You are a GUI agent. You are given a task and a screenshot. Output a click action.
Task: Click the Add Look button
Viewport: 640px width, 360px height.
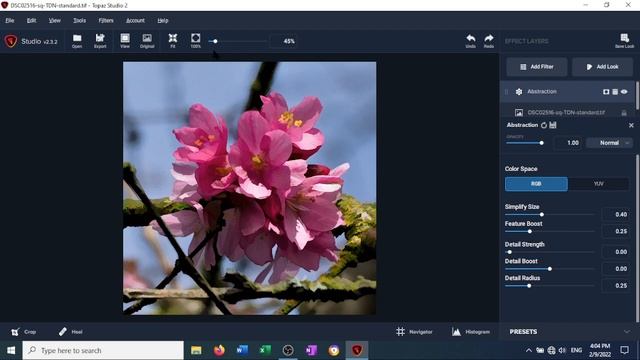(x=602, y=67)
